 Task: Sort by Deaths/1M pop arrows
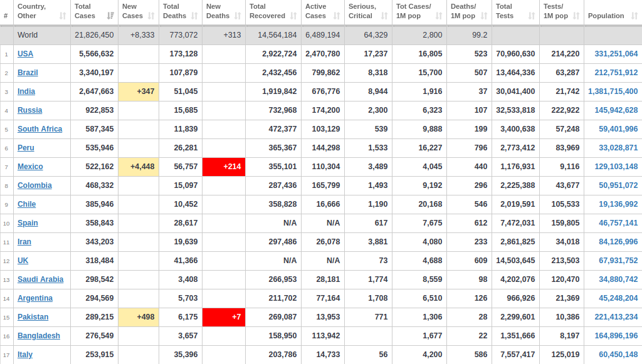click(484, 16)
